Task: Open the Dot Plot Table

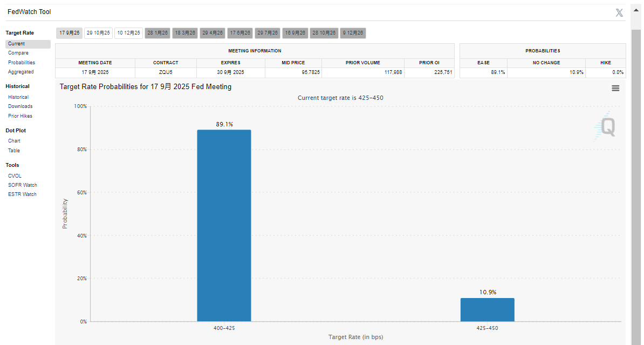Action: pos(14,151)
